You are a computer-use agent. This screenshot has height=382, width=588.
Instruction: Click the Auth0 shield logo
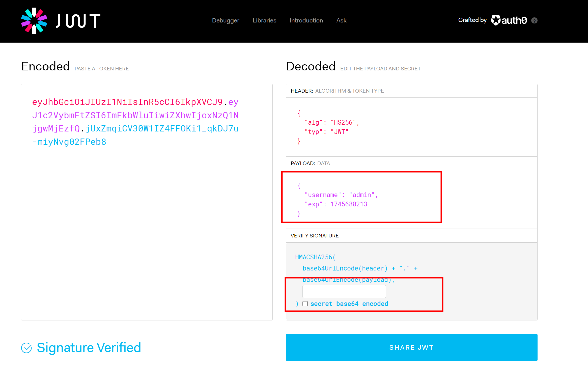(496, 20)
